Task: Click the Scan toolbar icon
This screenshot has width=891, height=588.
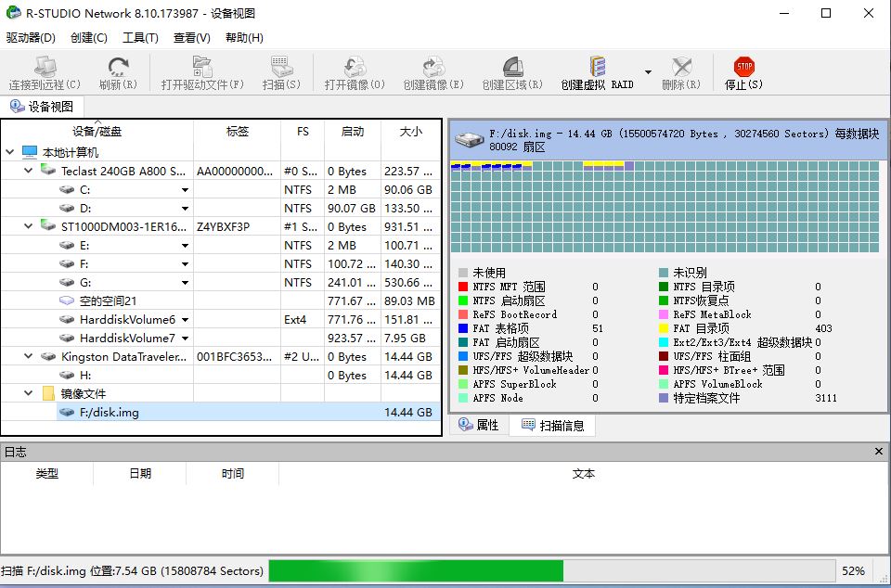Action: 281,68
